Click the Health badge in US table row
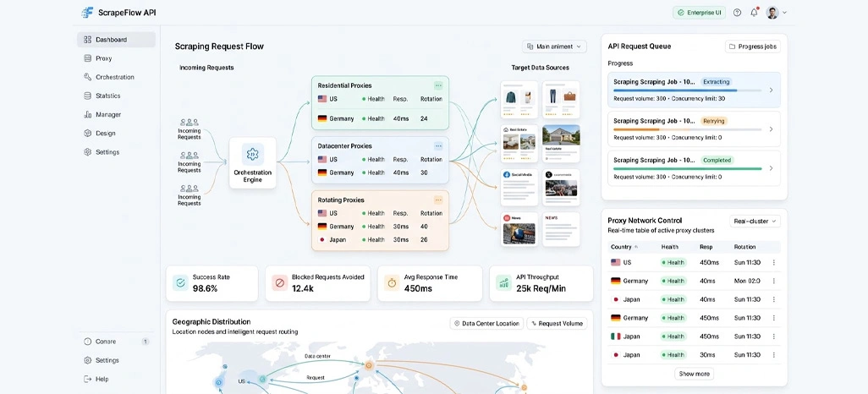 tap(673, 262)
